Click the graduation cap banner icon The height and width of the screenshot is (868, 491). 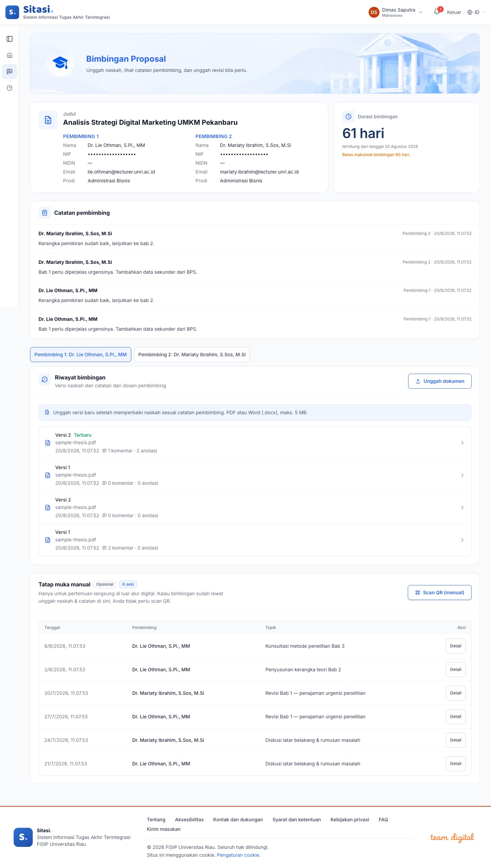[x=60, y=63]
